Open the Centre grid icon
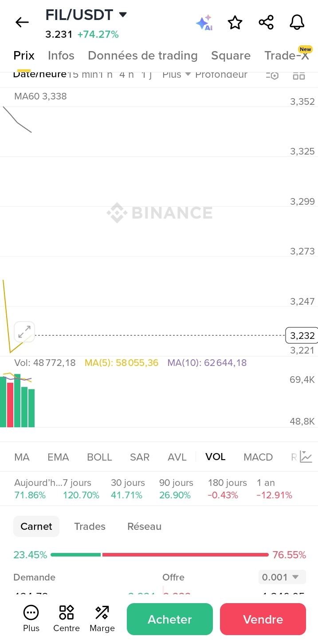 (67, 618)
